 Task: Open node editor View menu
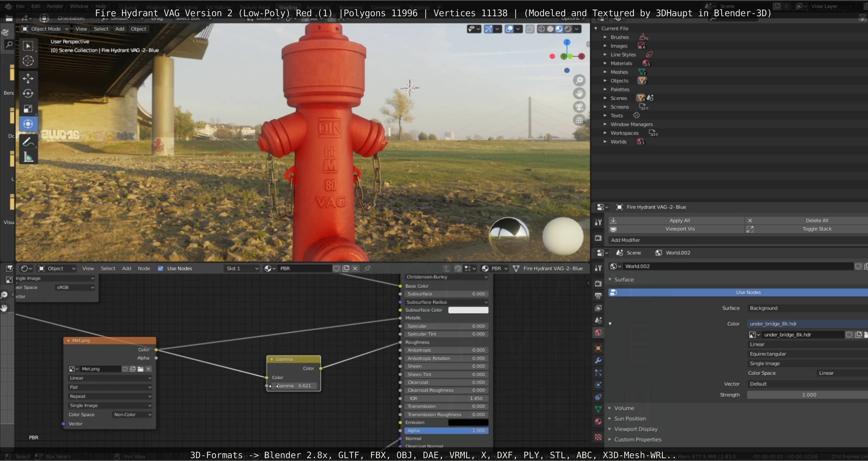tap(88, 269)
